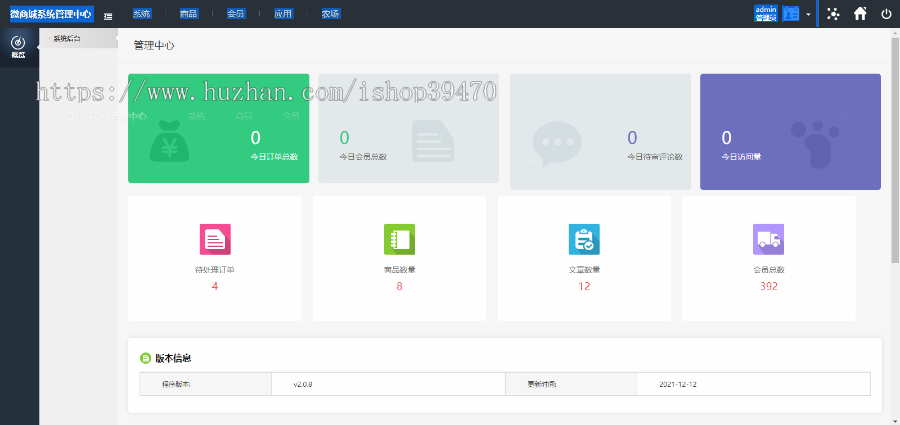The height and width of the screenshot is (425, 900).
Task: Click the 待处理订单 count 4
Action: [215, 286]
